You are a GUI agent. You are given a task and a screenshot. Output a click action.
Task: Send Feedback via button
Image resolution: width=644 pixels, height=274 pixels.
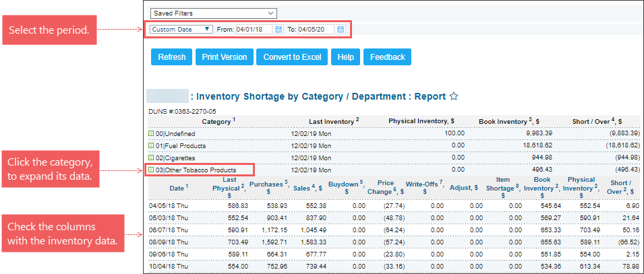point(387,57)
